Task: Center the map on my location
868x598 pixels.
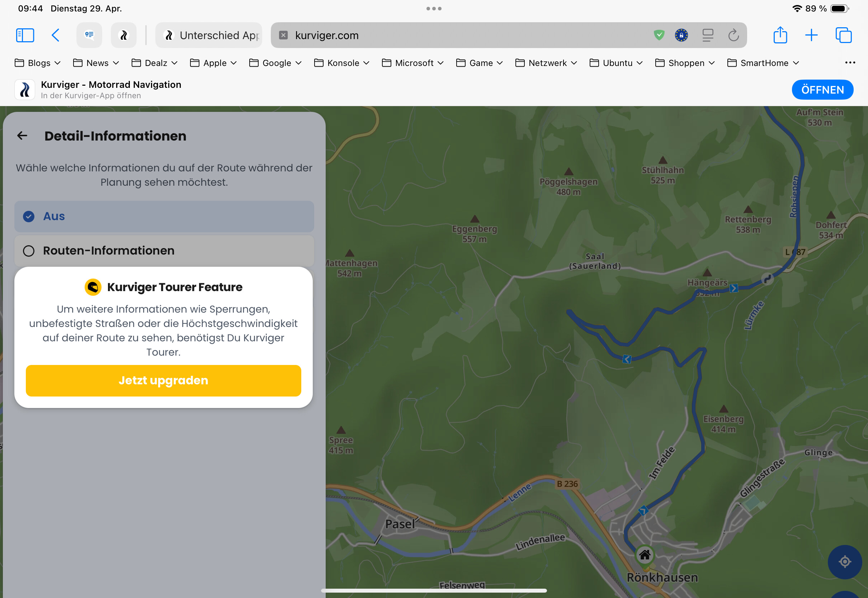Action: click(x=845, y=562)
